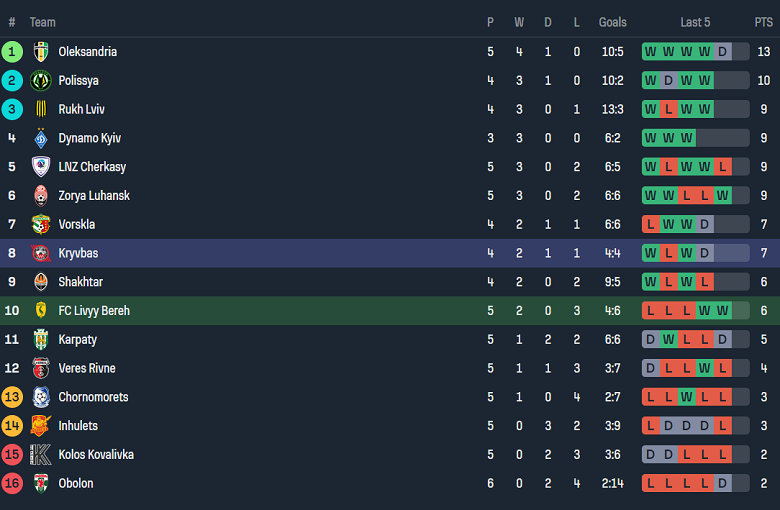This screenshot has height=510, width=780.
Task: Select the Karpaty team name
Action: click(78, 340)
